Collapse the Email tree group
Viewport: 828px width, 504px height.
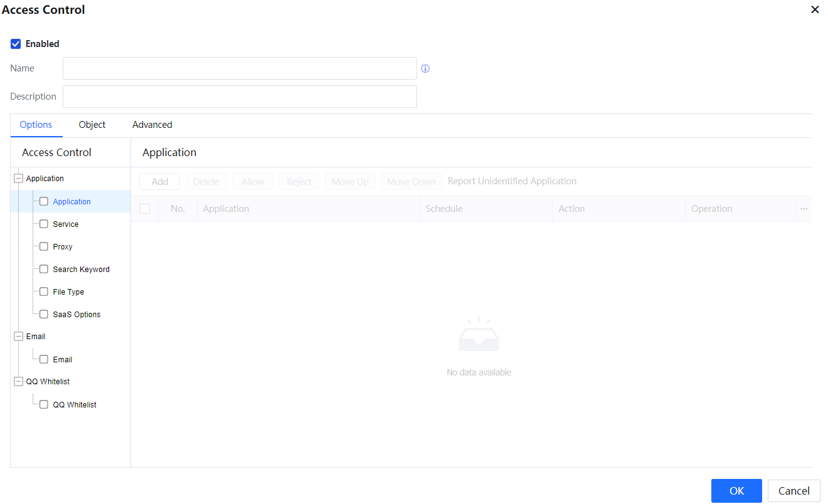click(x=18, y=337)
